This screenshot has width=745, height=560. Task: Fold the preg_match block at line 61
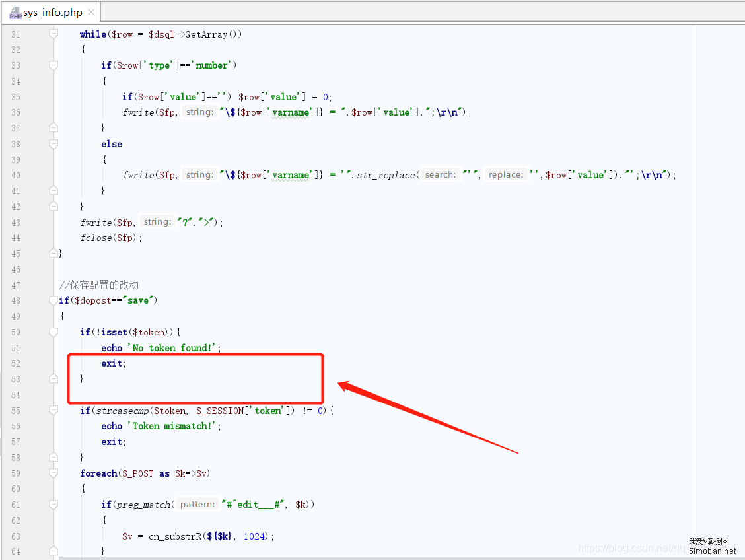pyautogui.click(x=53, y=505)
